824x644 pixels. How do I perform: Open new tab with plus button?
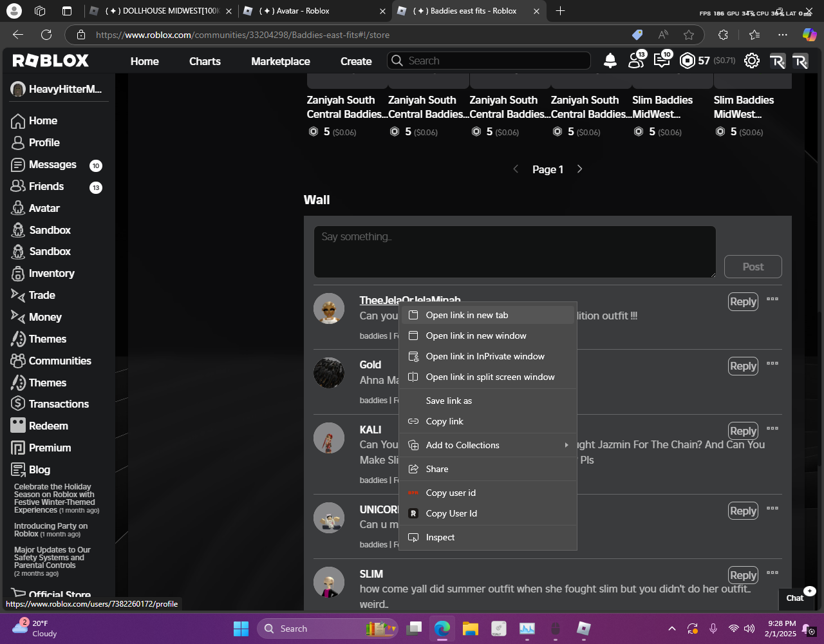click(x=560, y=10)
